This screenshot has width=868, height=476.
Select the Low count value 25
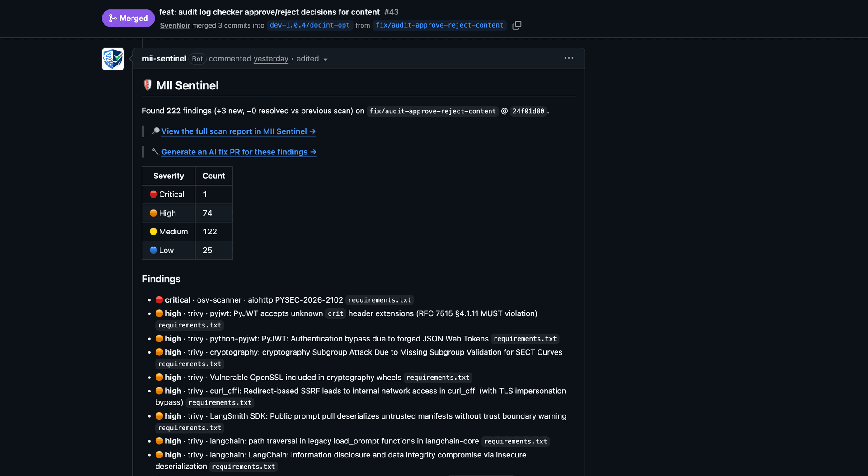coord(208,250)
